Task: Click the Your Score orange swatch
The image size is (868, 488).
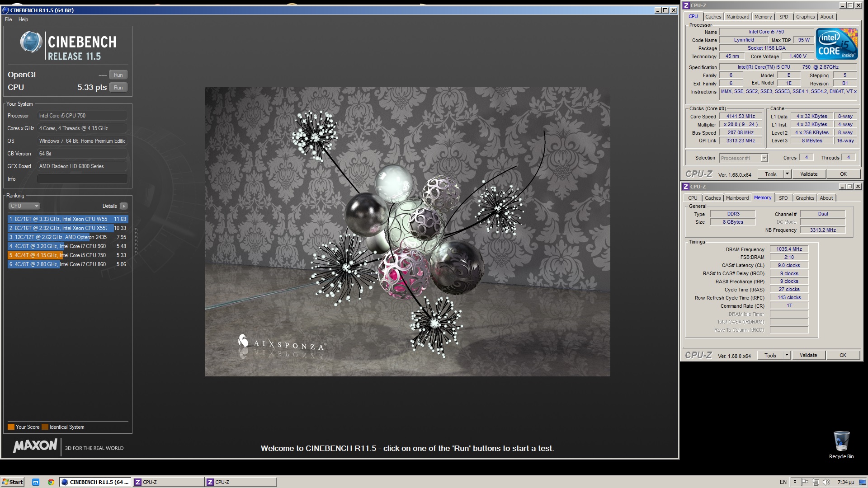Action: [x=11, y=427]
